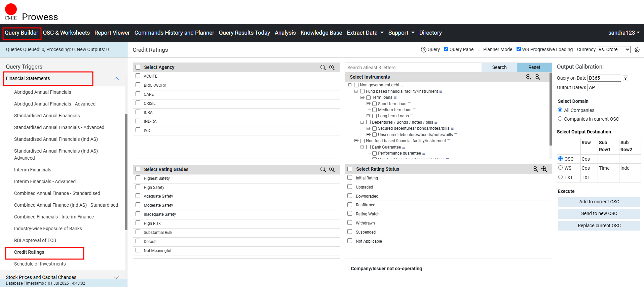Zoom out in the Select Rating Grades panel

[x=323, y=169]
